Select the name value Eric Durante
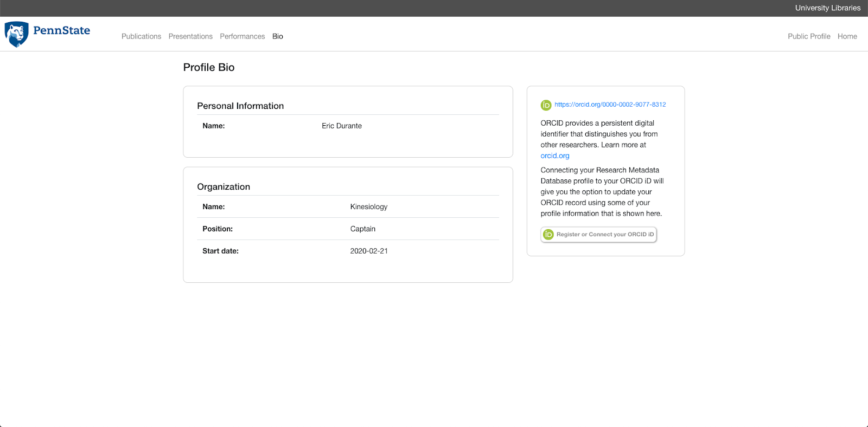The width and height of the screenshot is (868, 427). click(x=342, y=126)
